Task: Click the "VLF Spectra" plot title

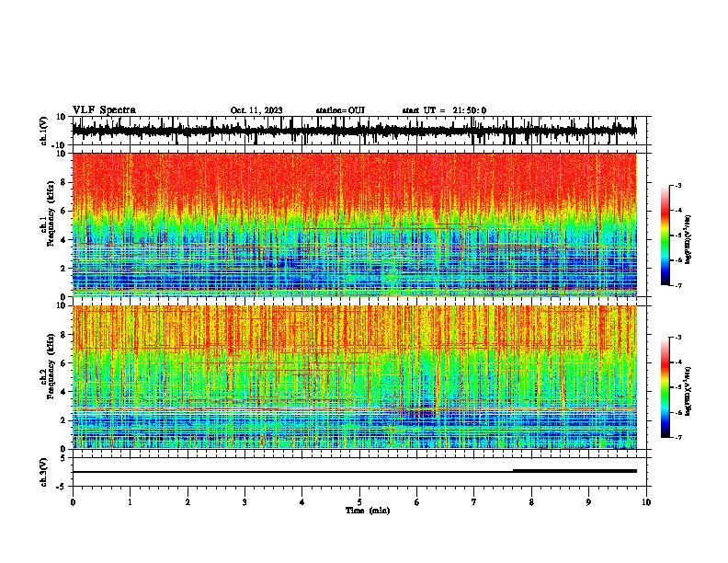Action: click(x=104, y=110)
